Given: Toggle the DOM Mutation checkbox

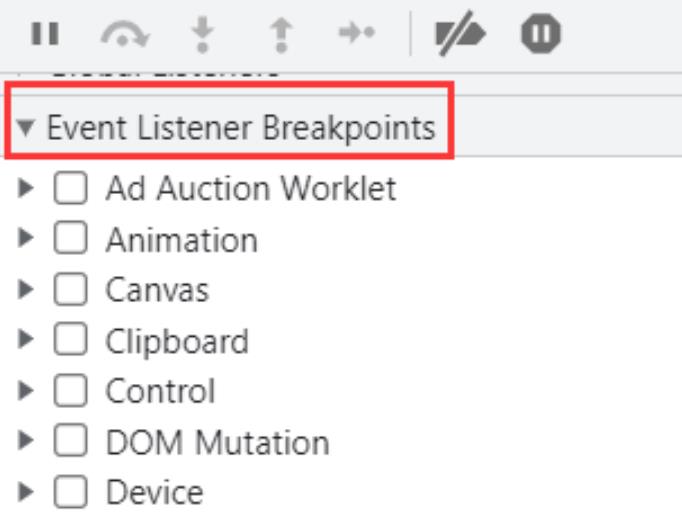Looking at the screenshot, I should [x=70, y=442].
